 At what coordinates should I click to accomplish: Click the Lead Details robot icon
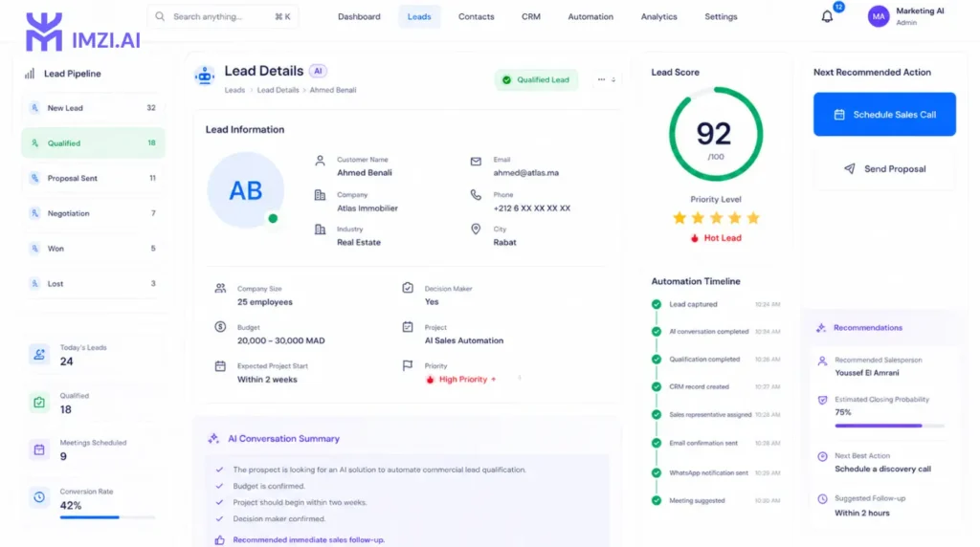[205, 76]
